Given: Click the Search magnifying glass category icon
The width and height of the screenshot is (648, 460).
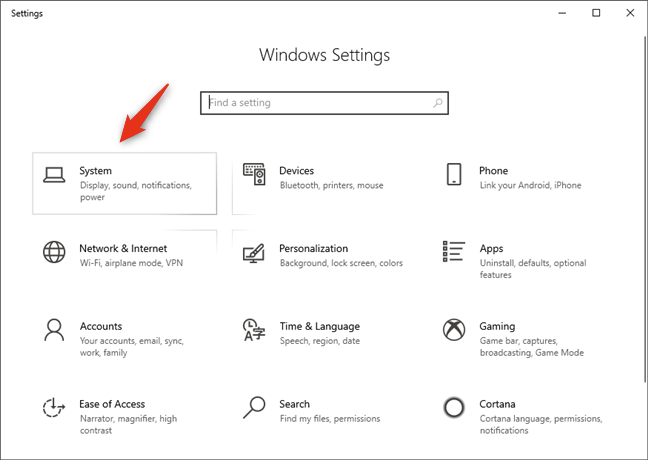Looking at the screenshot, I should tap(254, 408).
